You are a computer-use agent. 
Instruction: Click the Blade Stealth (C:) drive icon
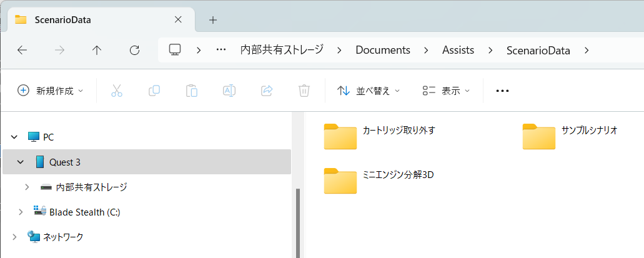(x=40, y=212)
